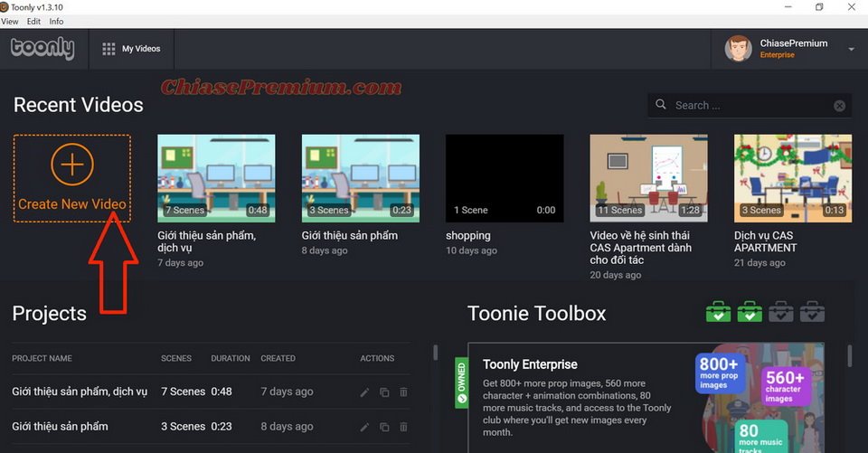Minimize the Toonly window
868x453 pixels.
pyautogui.click(x=788, y=6)
